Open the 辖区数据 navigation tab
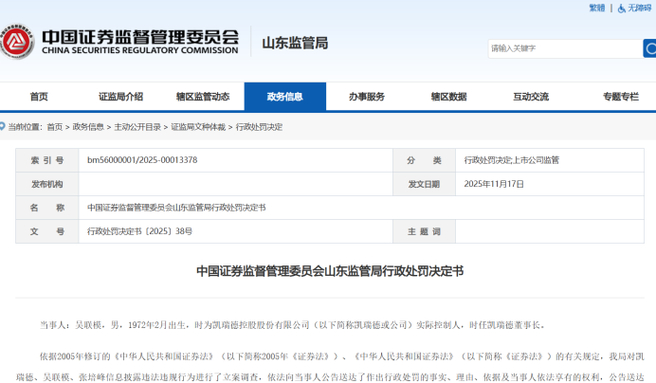The width and height of the screenshot is (656, 383). point(449,97)
